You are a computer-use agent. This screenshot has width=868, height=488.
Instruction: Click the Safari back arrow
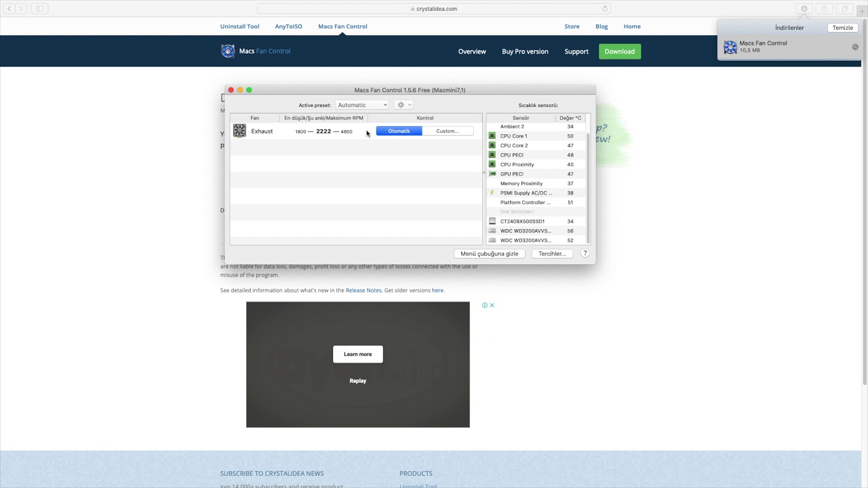(x=9, y=9)
